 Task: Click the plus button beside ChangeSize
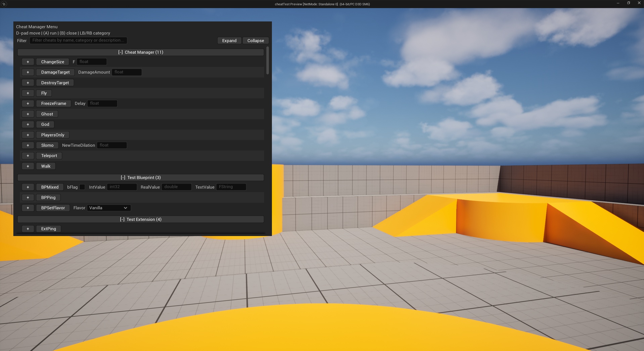28,62
